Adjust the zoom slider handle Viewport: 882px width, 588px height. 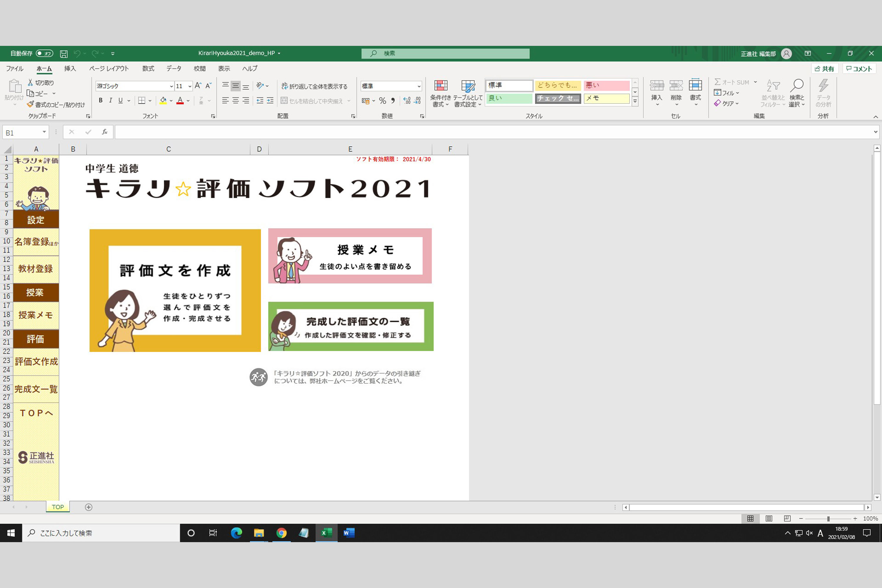[828, 519]
